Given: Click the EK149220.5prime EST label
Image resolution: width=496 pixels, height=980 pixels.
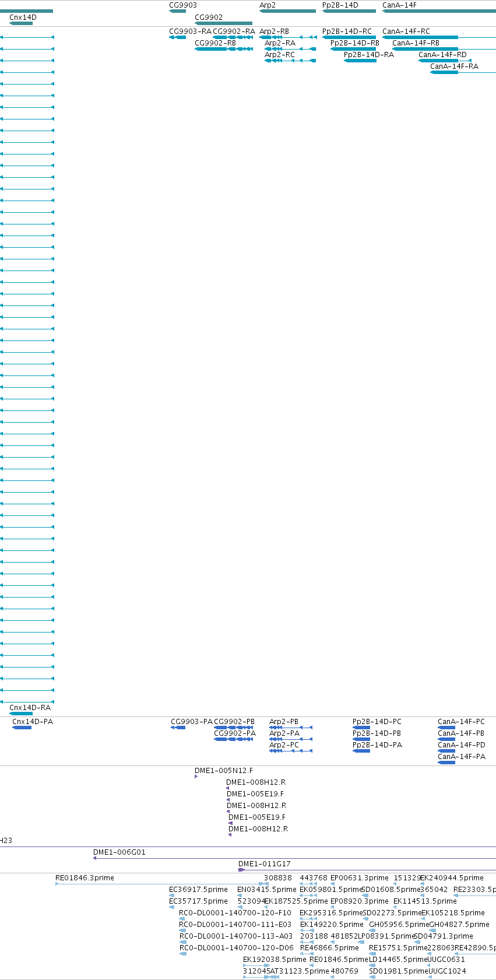Looking at the screenshot, I should (332, 925).
